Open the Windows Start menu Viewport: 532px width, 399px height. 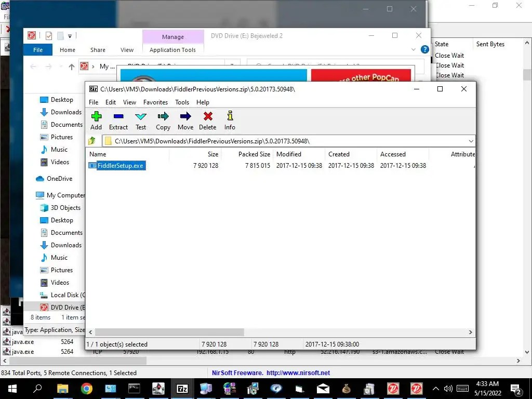[x=12, y=389]
